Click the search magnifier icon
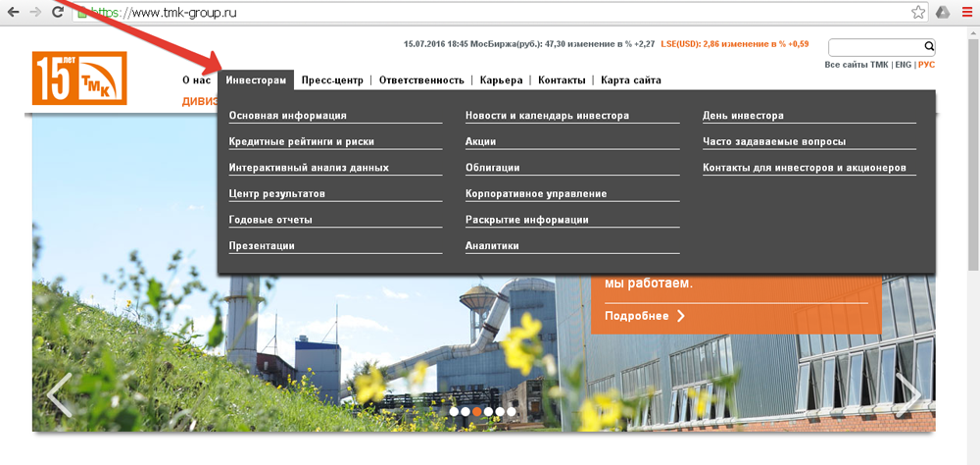The image size is (980, 465). 928,47
